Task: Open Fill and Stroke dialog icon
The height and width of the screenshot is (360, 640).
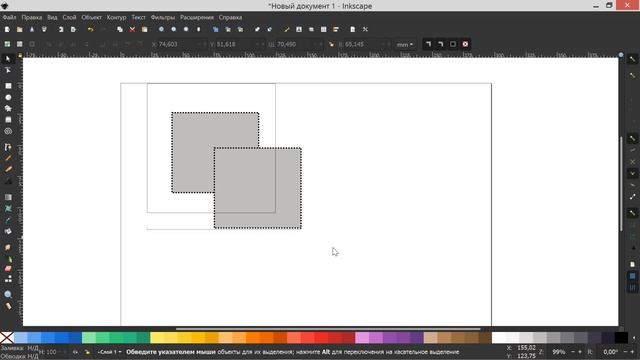Action: [287, 29]
